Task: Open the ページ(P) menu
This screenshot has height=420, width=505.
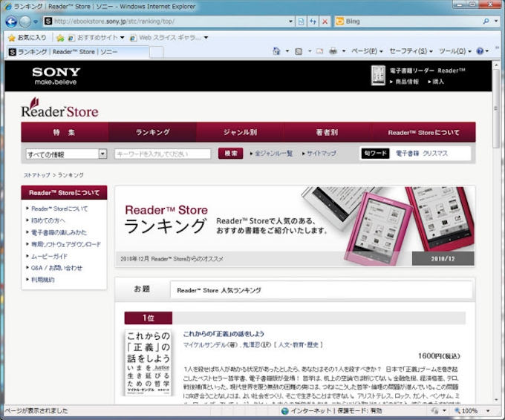Action: click(x=367, y=51)
